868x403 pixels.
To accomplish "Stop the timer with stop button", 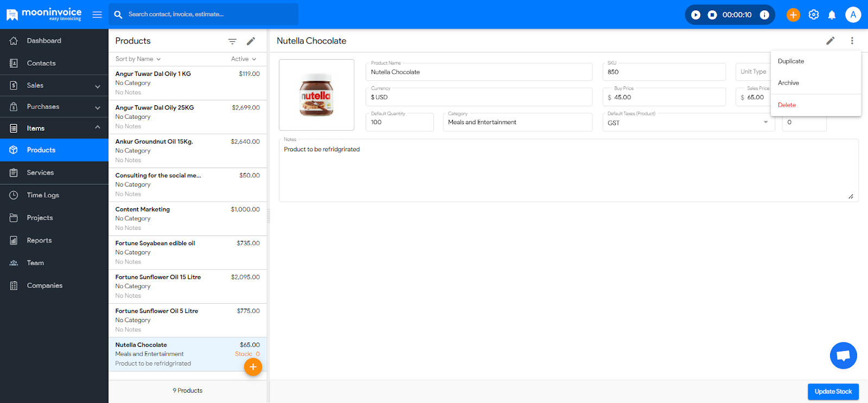I will (712, 15).
